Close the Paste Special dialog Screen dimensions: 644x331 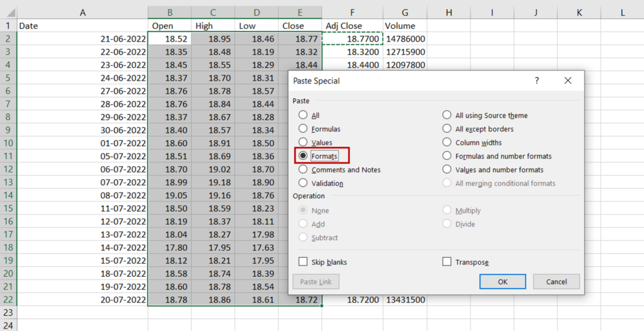(x=568, y=81)
